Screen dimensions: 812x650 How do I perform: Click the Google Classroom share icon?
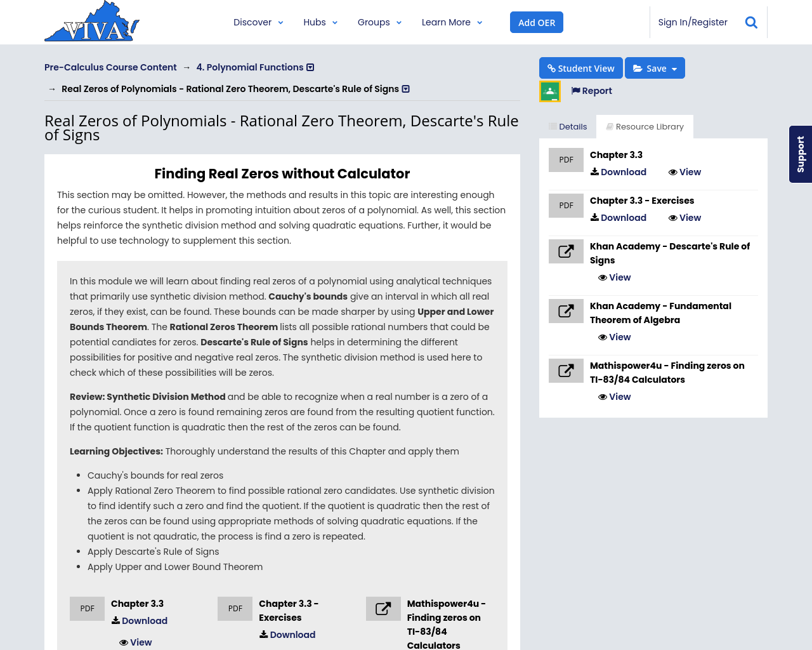(x=550, y=91)
